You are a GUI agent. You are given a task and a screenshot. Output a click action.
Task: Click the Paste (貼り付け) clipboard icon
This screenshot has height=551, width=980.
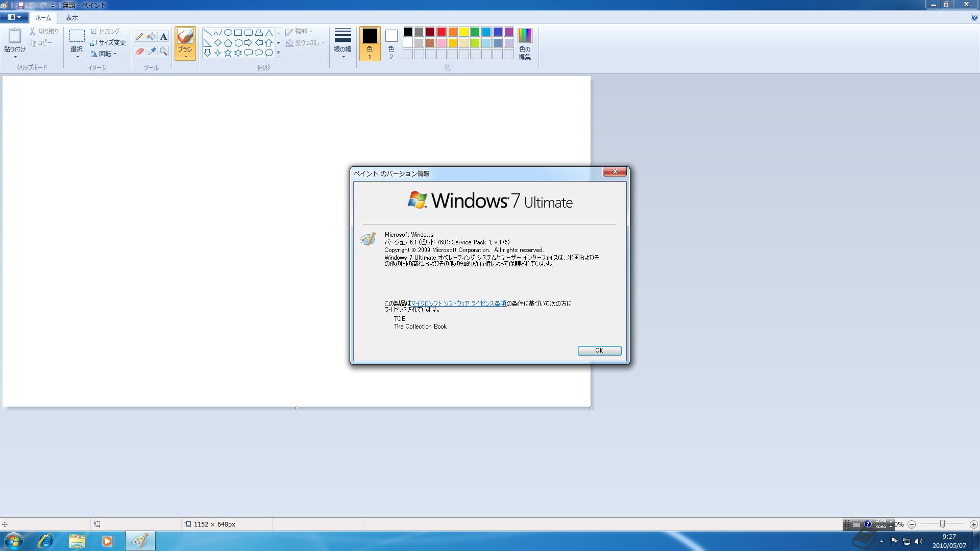coord(15,36)
